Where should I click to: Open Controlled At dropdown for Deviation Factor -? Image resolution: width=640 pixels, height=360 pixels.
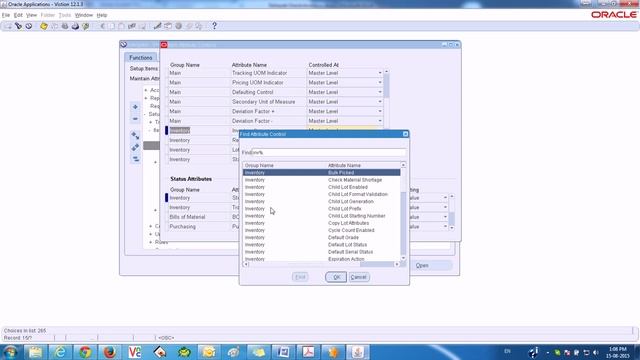pos(380,121)
